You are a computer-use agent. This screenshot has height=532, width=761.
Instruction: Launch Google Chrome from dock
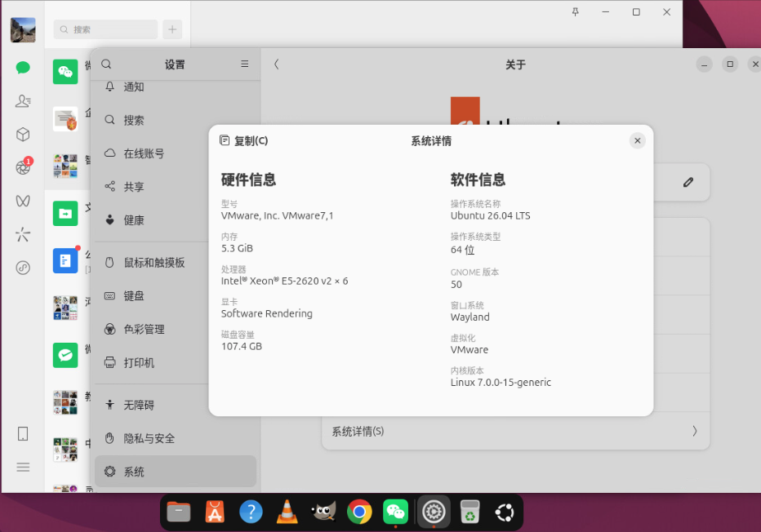point(359,512)
